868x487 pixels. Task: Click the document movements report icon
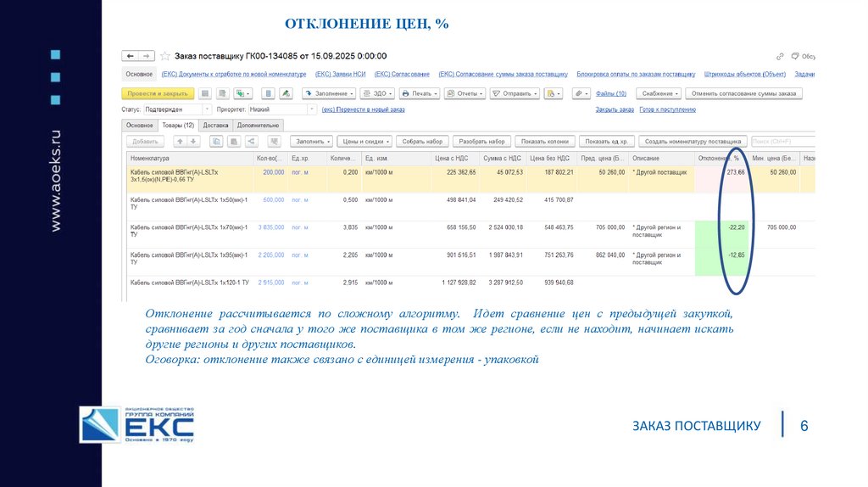268,93
